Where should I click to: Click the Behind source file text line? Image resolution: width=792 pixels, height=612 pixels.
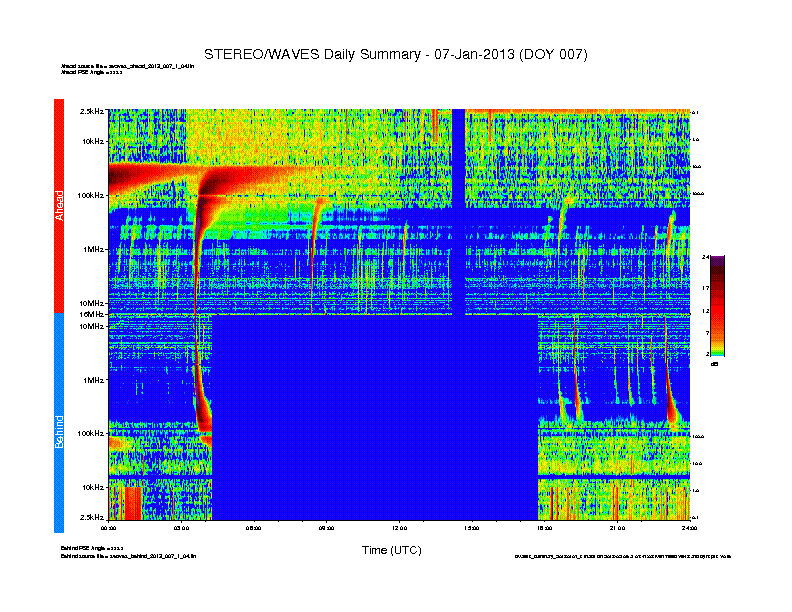[x=128, y=556]
